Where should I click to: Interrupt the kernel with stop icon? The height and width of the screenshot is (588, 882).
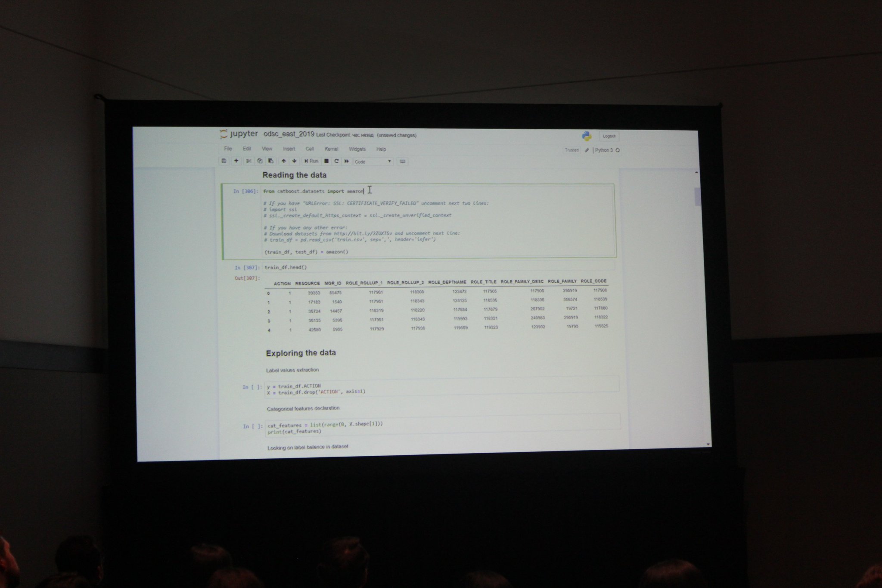[326, 161]
